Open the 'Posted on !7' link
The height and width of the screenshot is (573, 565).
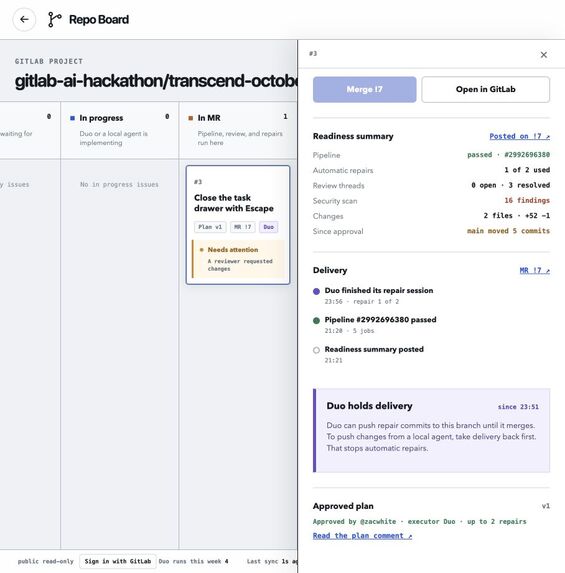519,136
